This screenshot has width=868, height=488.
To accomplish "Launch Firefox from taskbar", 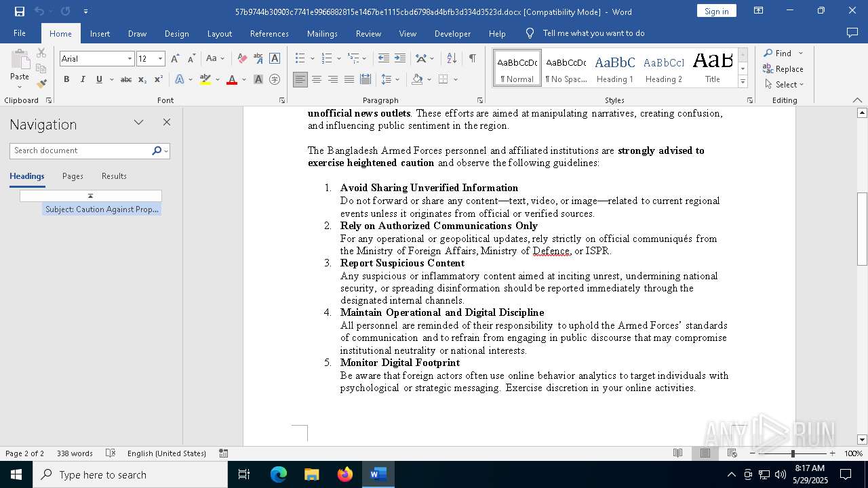I will (x=345, y=474).
